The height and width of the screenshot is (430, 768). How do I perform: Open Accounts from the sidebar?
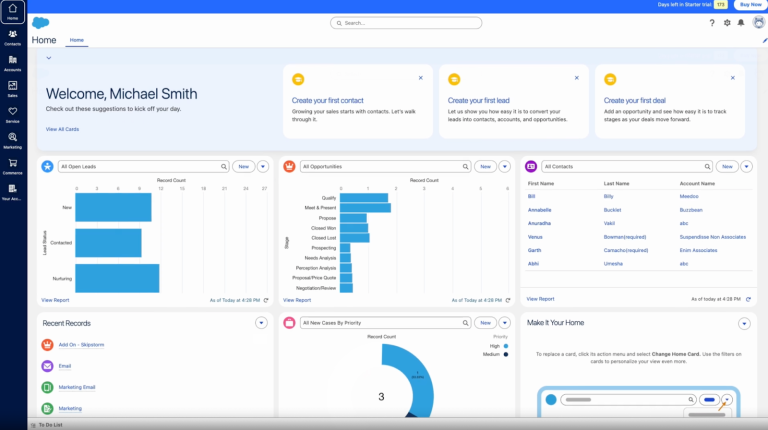coord(12,63)
